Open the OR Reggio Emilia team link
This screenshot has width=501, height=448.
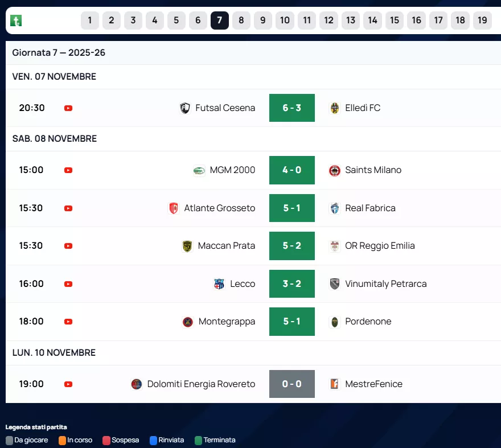click(380, 246)
